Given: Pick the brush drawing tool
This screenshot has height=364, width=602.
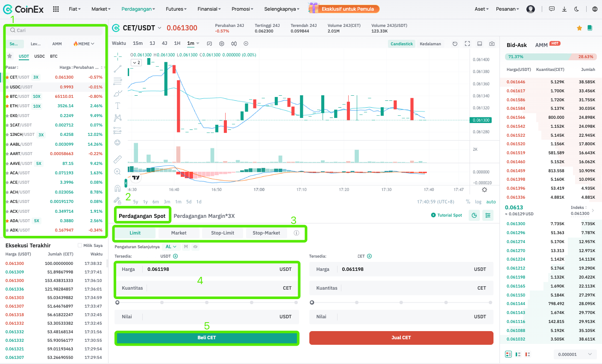Looking at the screenshot, I should click(118, 93).
